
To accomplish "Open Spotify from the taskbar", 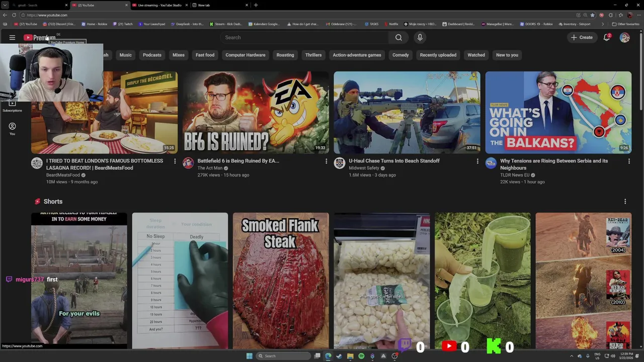I will (x=361, y=356).
